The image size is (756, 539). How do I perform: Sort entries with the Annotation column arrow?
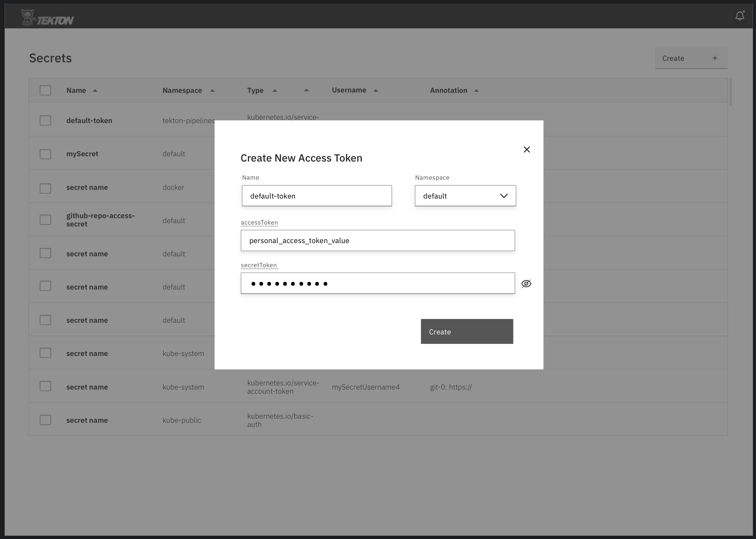coord(476,90)
